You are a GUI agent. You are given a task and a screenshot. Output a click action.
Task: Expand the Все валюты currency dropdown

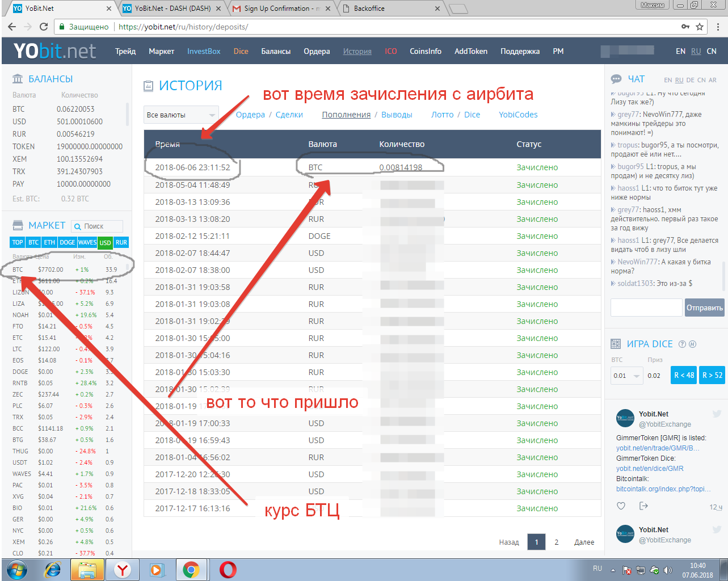tap(180, 115)
